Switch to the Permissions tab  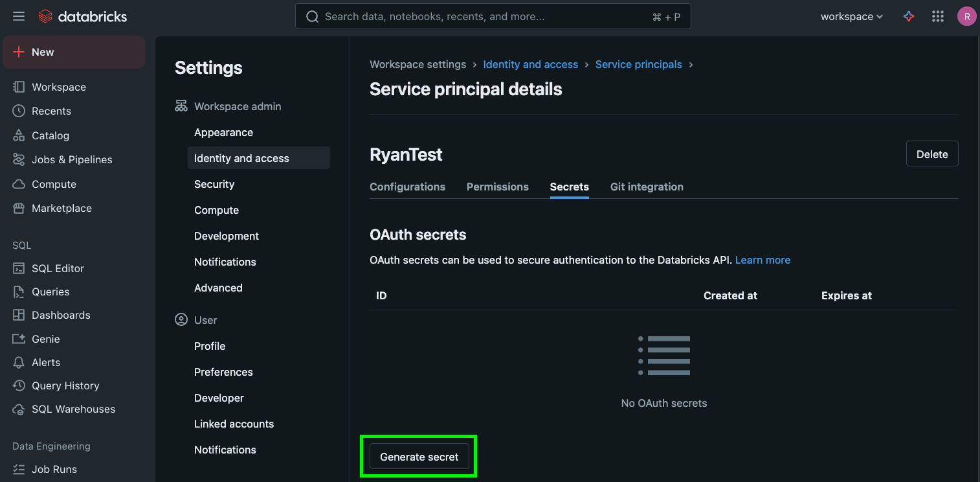click(x=497, y=187)
